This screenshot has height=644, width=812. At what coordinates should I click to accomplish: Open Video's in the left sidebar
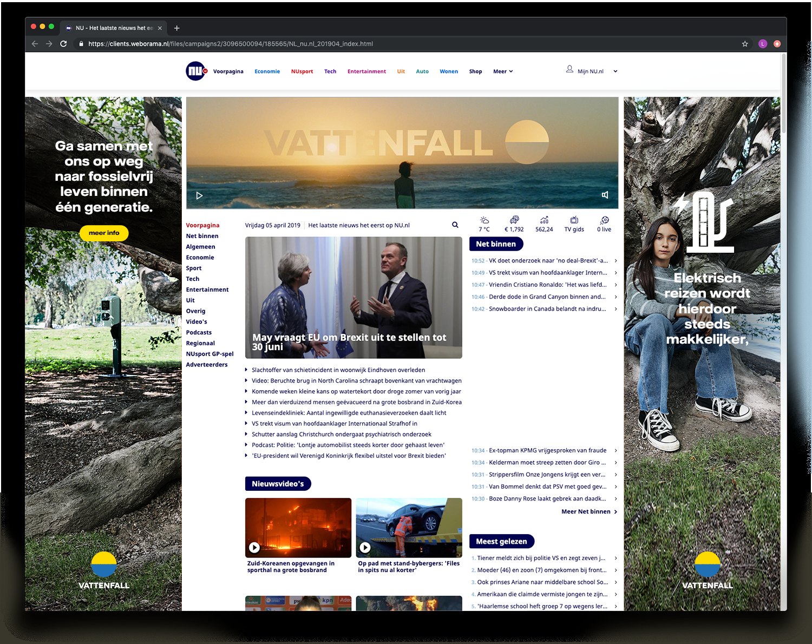(197, 321)
